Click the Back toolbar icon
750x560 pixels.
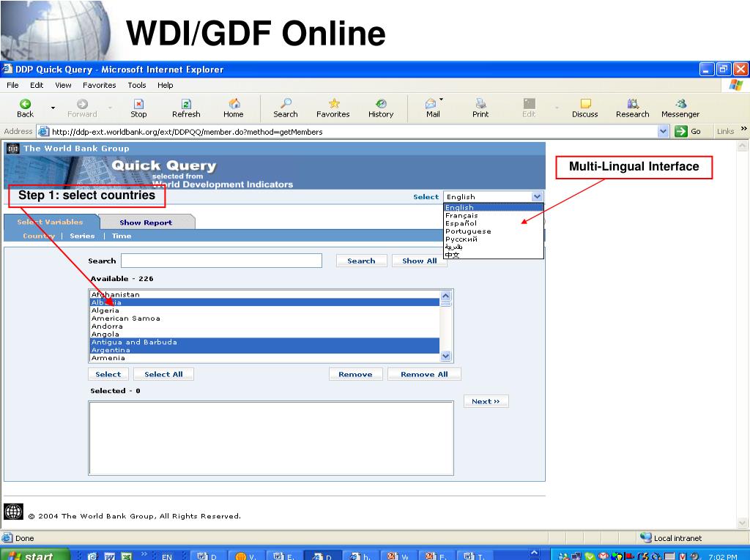pyautogui.click(x=26, y=104)
